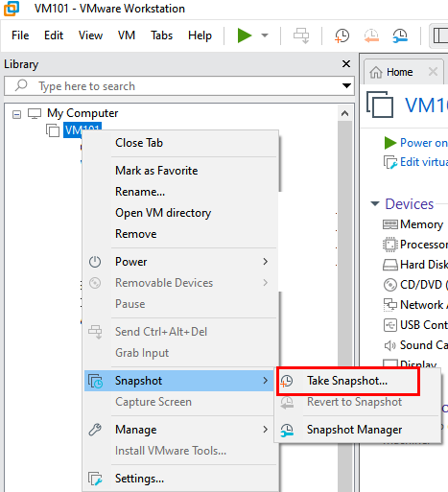Select VM101 in the library tree

click(x=83, y=129)
